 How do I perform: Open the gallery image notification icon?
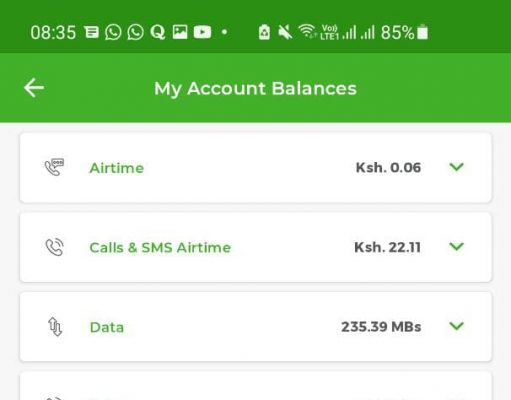pos(180,32)
